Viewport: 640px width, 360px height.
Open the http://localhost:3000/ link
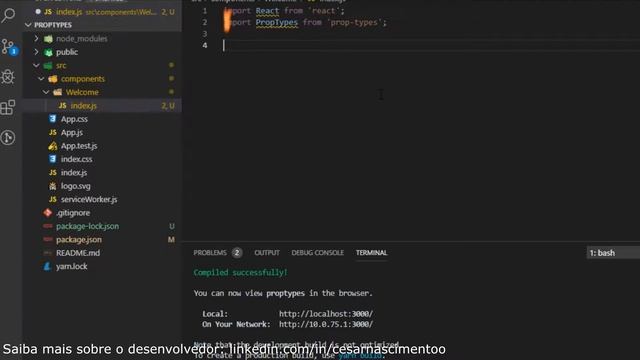tap(326, 314)
